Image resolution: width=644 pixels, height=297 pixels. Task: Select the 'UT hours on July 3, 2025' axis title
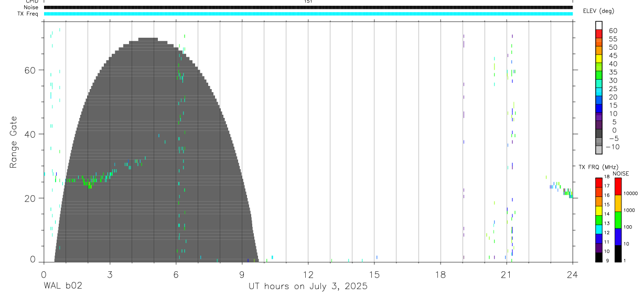[x=308, y=287]
